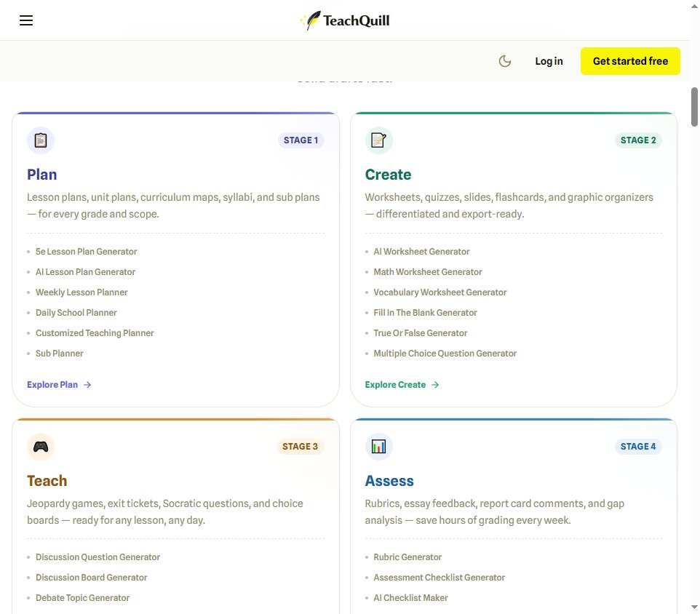700x614 pixels.
Task: Click the STAGE 2 badge
Action: pos(638,140)
